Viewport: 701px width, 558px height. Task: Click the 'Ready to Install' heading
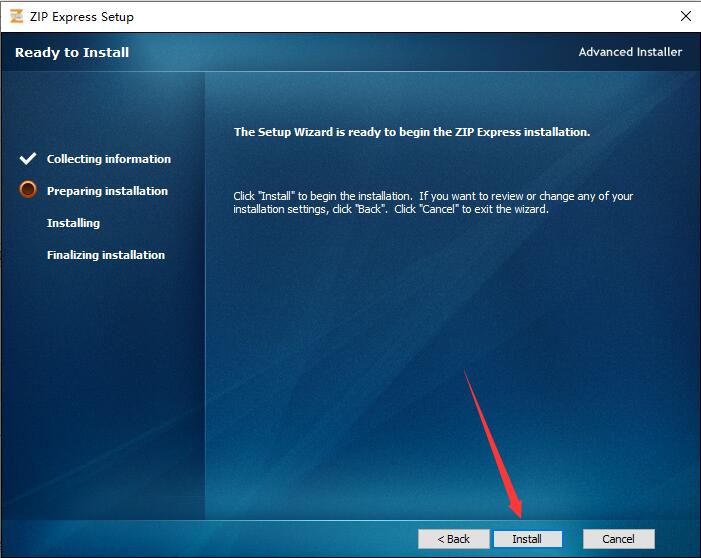[x=72, y=52]
